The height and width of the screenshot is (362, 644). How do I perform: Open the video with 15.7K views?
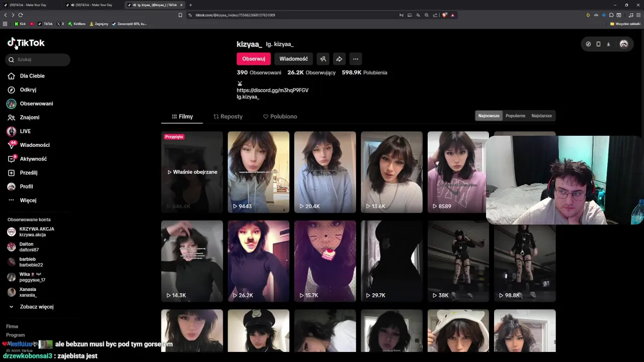click(x=325, y=261)
